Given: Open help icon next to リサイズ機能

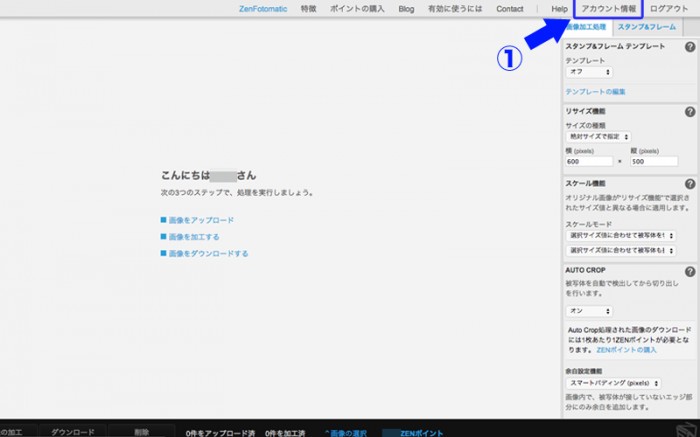Looking at the screenshot, I should coord(690,111).
